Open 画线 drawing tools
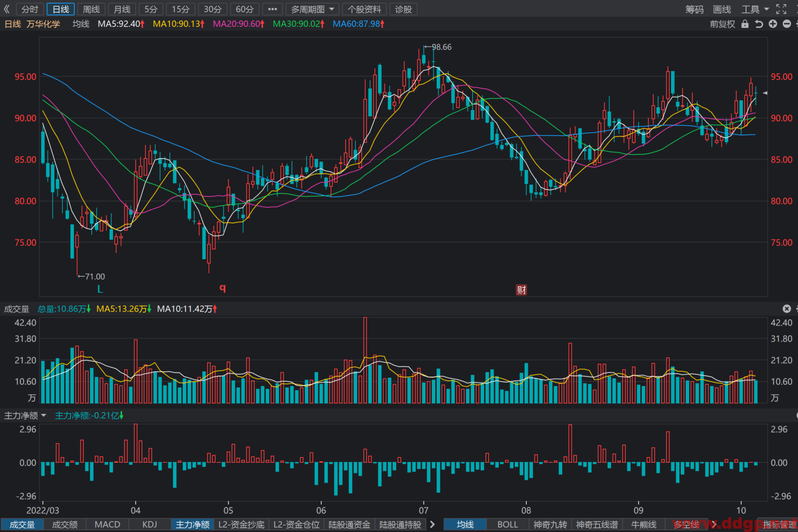Screen dimensions: 798x532 (722, 9)
